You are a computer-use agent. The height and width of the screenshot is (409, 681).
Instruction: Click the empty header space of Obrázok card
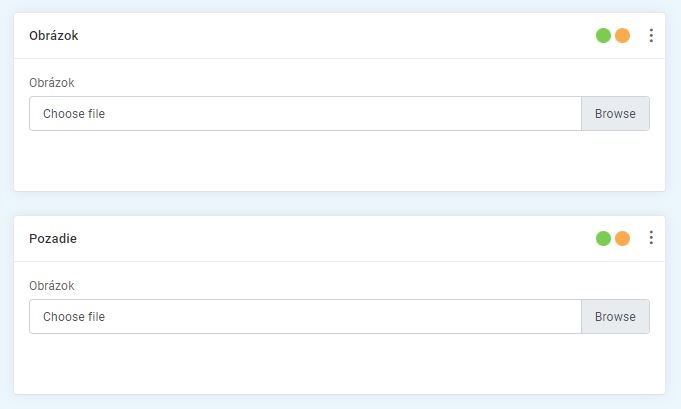pos(330,36)
